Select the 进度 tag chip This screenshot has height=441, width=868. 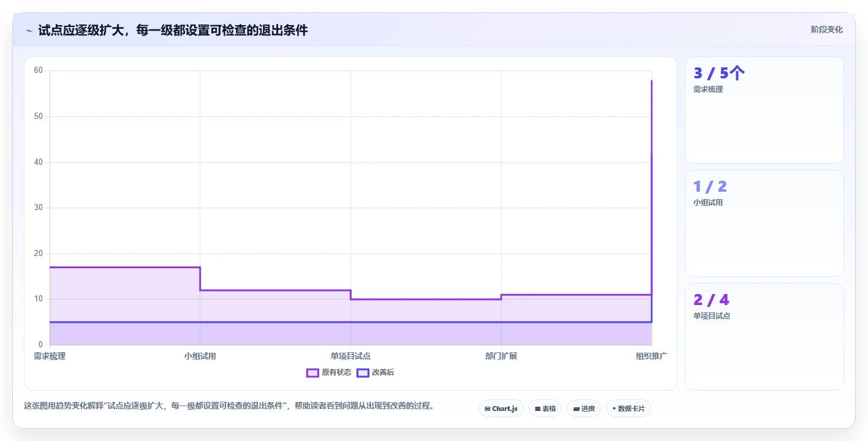(584, 409)
